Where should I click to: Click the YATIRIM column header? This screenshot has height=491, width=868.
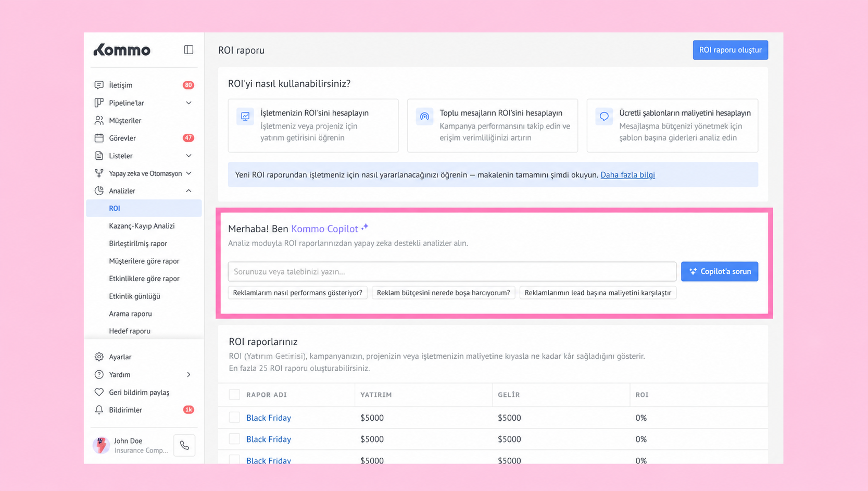click(x=376, y=395)
